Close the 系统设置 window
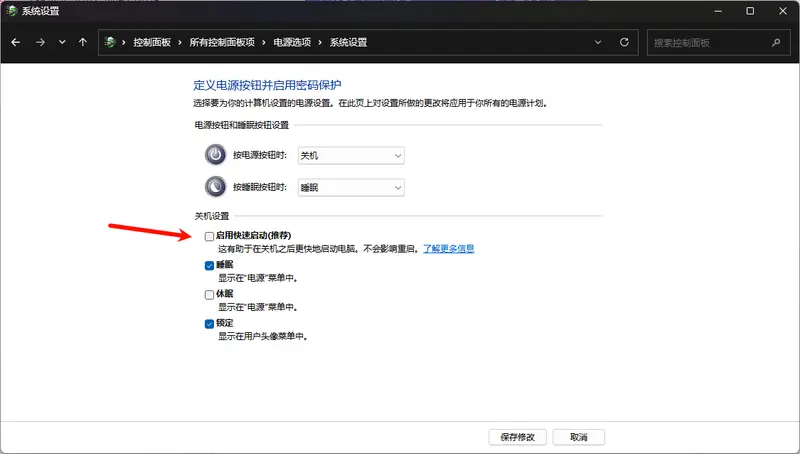The width and height of the screenshot is (800, 454). click(x=783, y=11)
